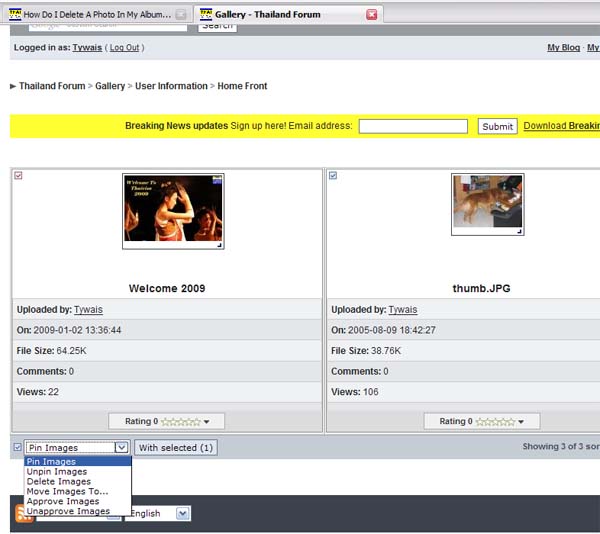The height and width of the screenshot is (534, 600).
Task: Open User Information in the breadcrumb
Action: tap(171, 86)
